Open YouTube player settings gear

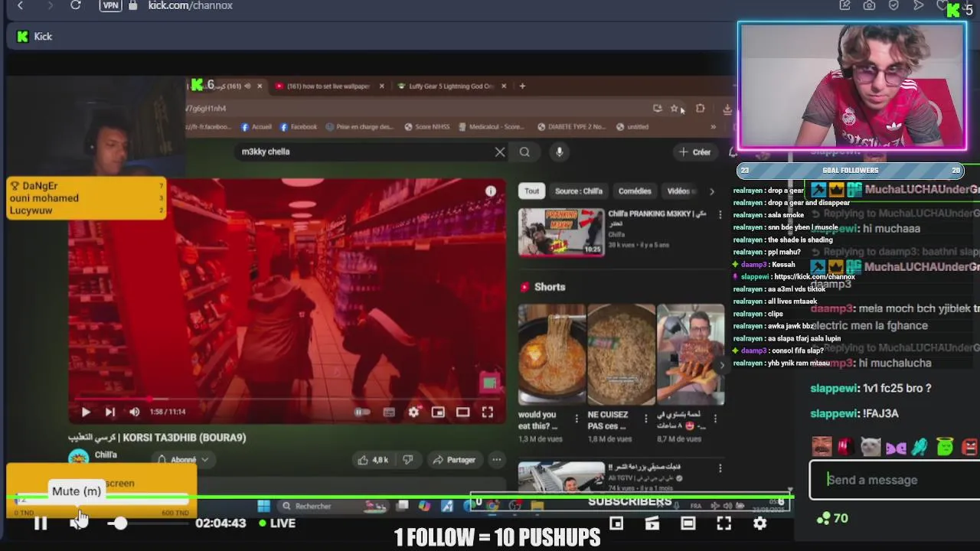pyautogui.click(x=413, y=412)
